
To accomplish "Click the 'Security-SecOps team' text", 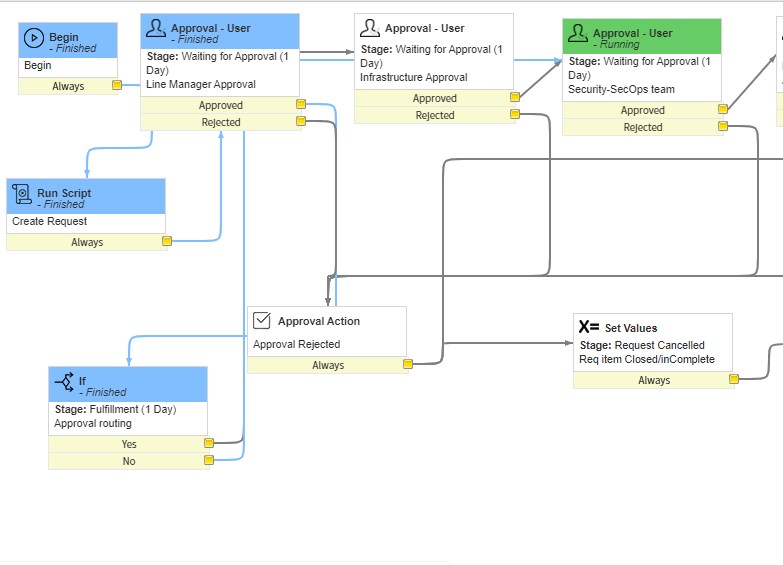I will [x=621, y=89].
